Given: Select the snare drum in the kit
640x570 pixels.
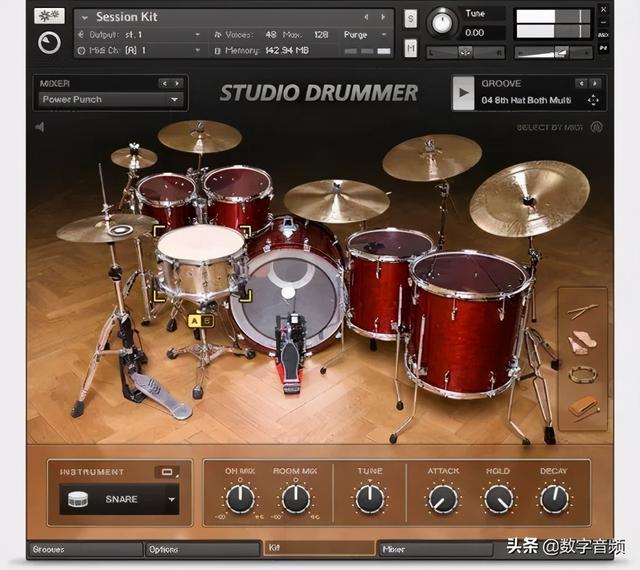Looking at the screenshot, I should pos(201,263).
